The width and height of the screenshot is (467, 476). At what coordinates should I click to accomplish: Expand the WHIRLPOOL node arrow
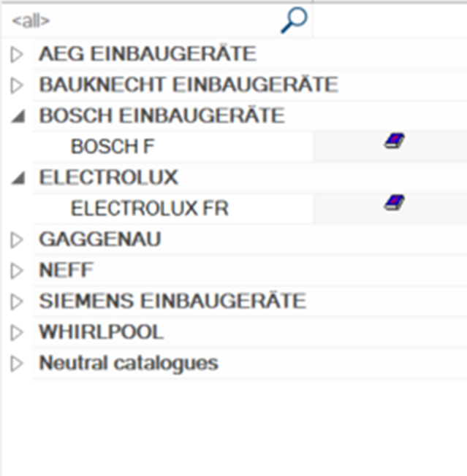[x=17, y=333]
